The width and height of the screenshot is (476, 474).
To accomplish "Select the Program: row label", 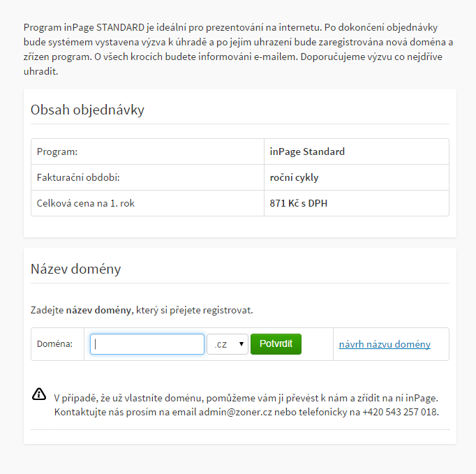I will tap(57, 151).
